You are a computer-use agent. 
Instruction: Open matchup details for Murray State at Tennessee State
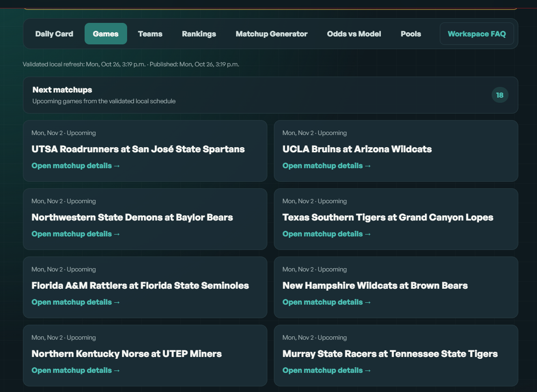[326, 370]
